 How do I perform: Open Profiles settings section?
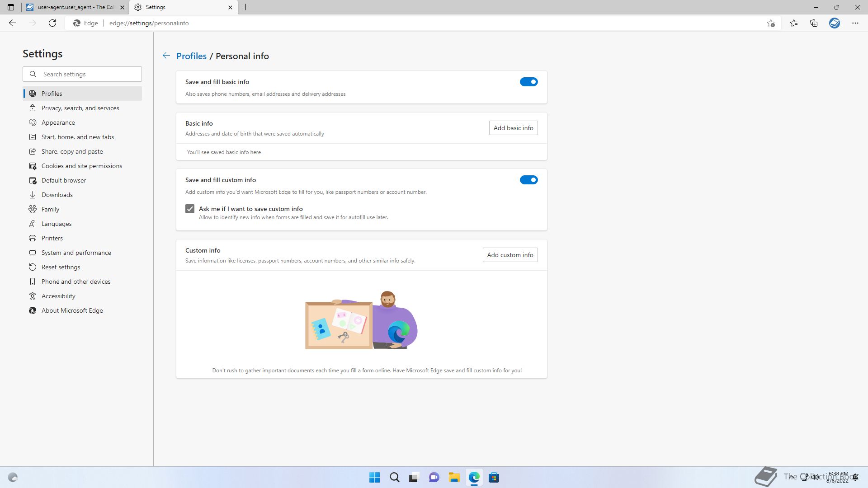(82, 94)
